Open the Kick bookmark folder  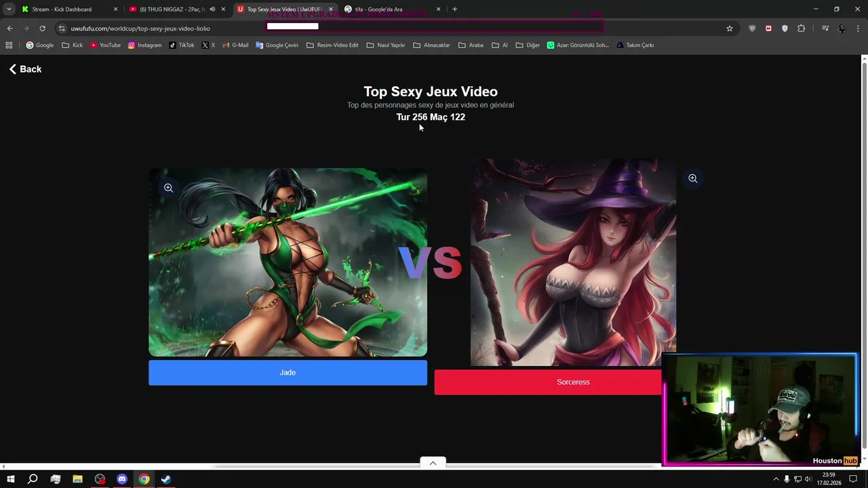(x=72, y=45)
